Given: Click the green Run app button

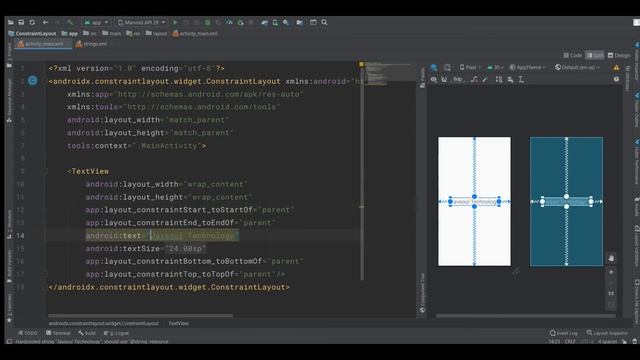Looking at the screenshot, I should [175, 22].
